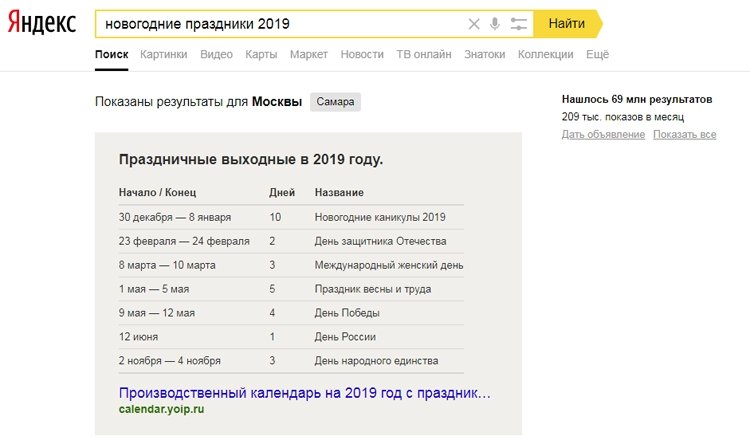Switch the region to Самара

(x=335, y=102)
